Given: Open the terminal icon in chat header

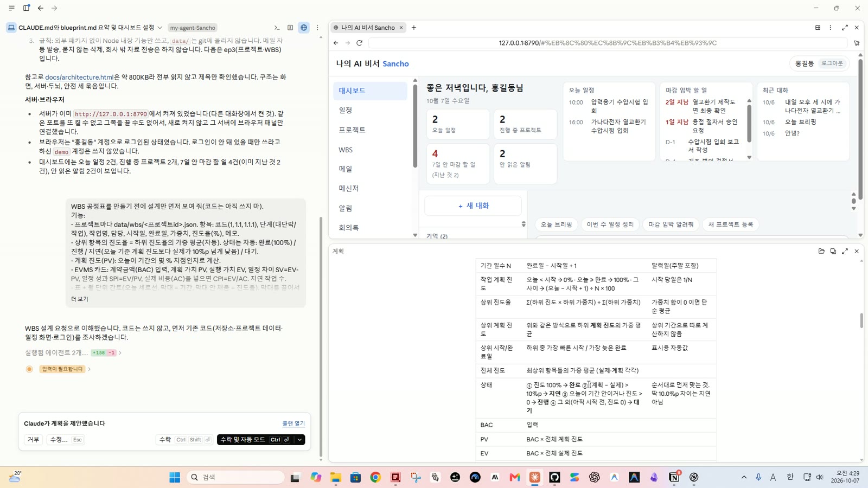Looking at the screenshot, I should click(x=277, y=28).
